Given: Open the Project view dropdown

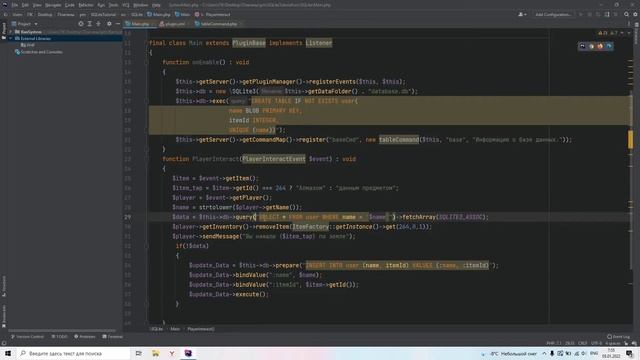Looking at the screenshot, I should [x=24, y=24].
